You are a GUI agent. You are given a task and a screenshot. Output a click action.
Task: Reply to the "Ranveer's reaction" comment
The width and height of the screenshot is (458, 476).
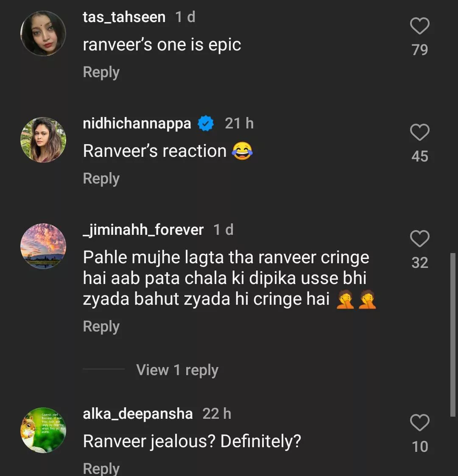(x=101, y=178)
